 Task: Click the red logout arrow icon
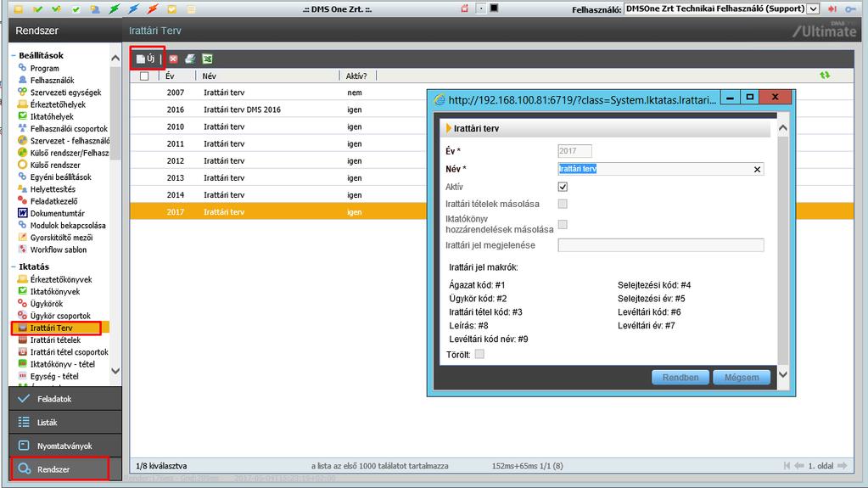tap(832, 8)
